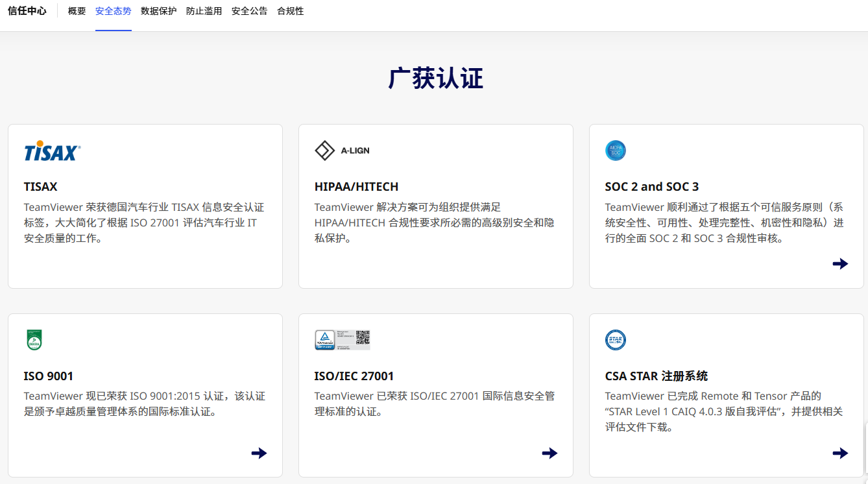Click the HIPAA/HITECH card title
The image size is (868, 484).
356,187
